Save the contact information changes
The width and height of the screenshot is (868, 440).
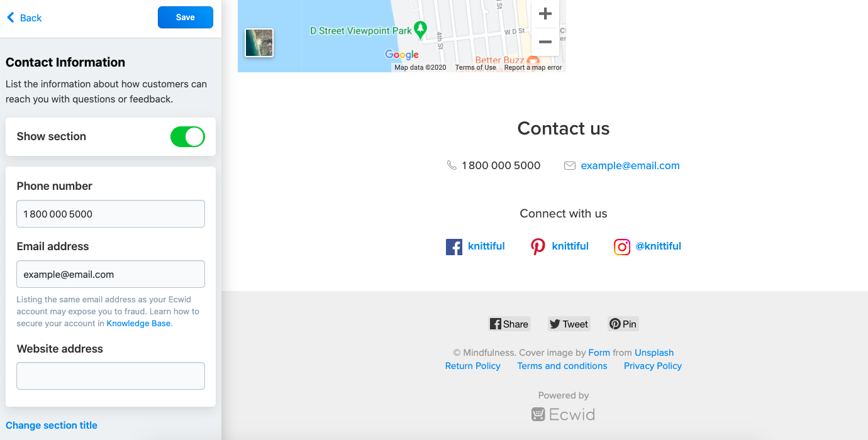186,18
